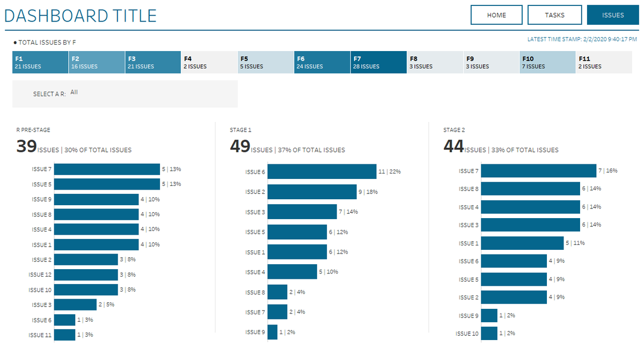Select the ISSUE 8 bar in R Pre-Stage
Image resolution: width=644 pixels, height=347 pixels.
tap(96, 214)
